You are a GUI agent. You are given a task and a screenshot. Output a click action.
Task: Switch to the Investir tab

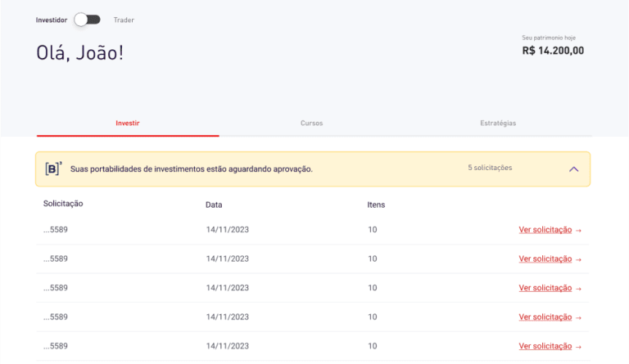click(128, 124)
